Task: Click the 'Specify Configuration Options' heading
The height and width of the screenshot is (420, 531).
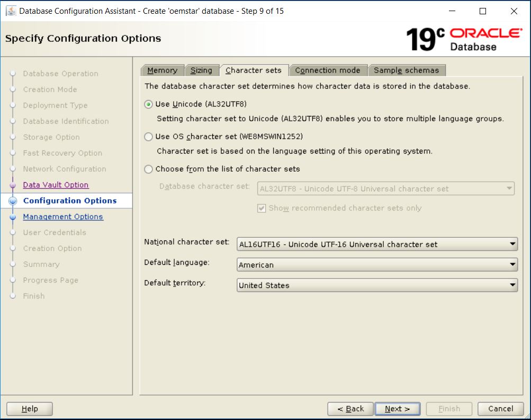Action: point(83,39)
